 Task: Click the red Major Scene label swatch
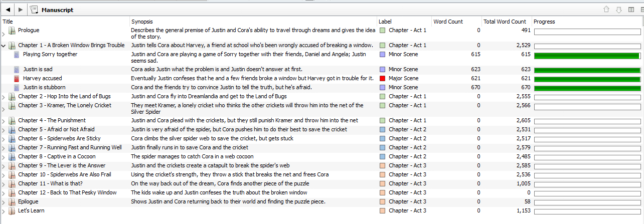[383, 79]
